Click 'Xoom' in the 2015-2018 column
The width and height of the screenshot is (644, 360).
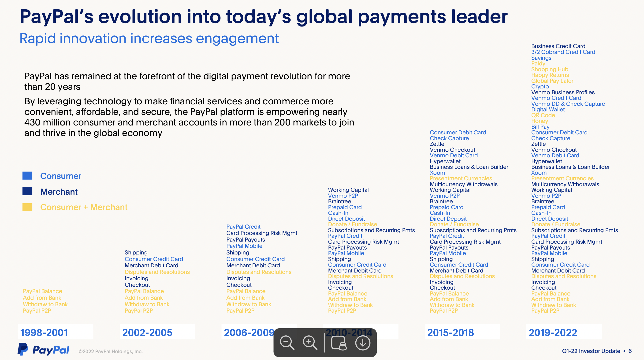tap(438, 173)
